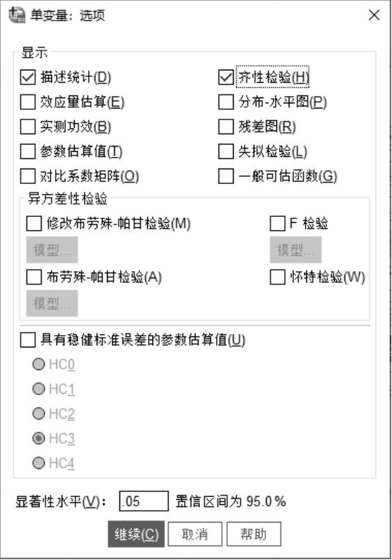Select the HC3 radio button
This screenshot has height=560, width=392.
pos(39,438)
